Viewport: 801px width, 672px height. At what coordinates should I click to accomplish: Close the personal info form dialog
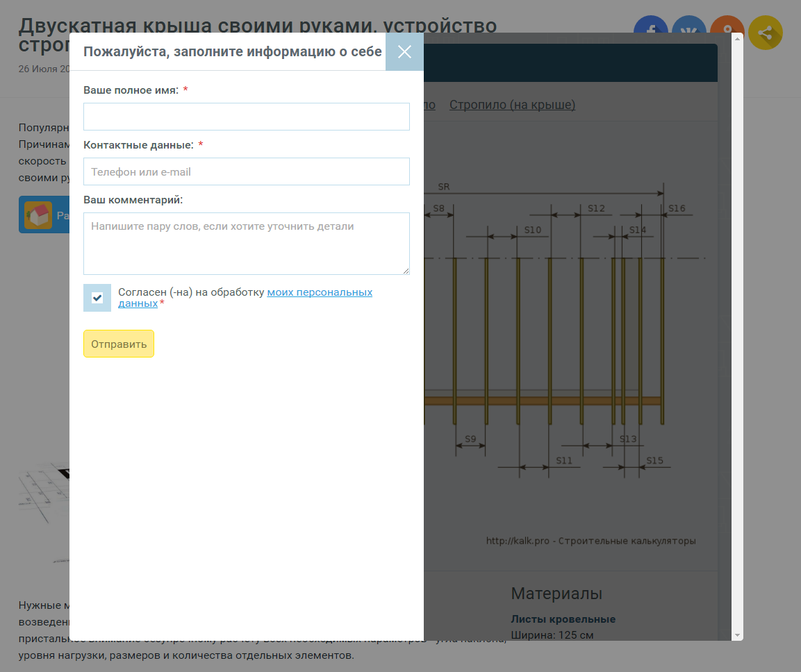[404, 51]
